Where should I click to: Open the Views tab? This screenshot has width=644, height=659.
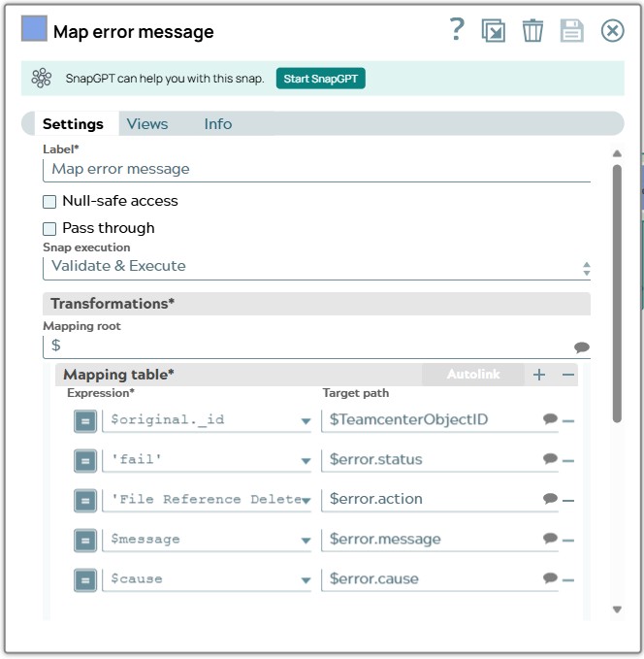(147, 124)
